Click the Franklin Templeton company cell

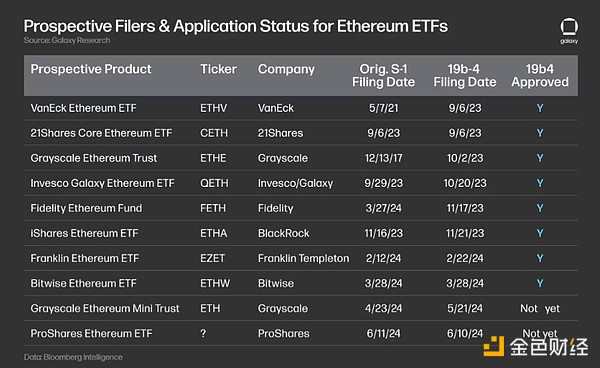point(303,259)
